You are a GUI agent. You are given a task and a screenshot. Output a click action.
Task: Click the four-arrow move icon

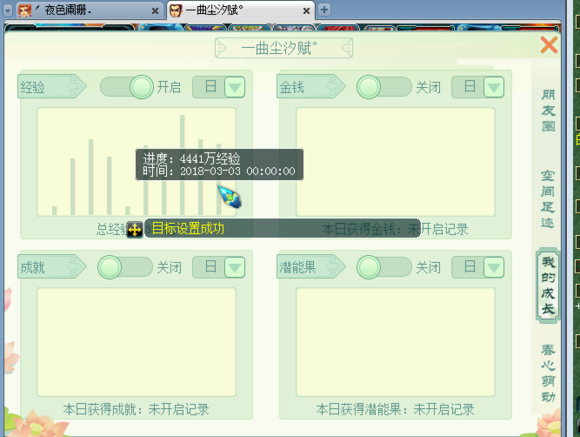point(135,230)
